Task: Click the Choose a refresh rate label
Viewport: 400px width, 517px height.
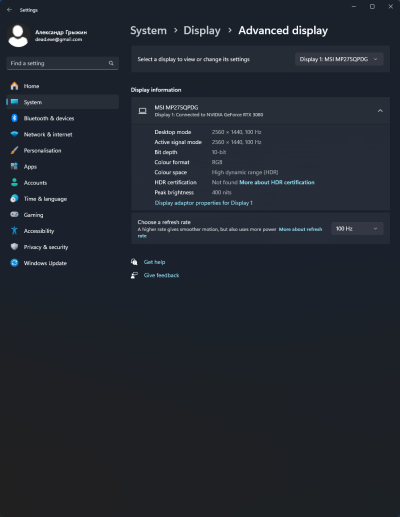Action: [164, 222]
